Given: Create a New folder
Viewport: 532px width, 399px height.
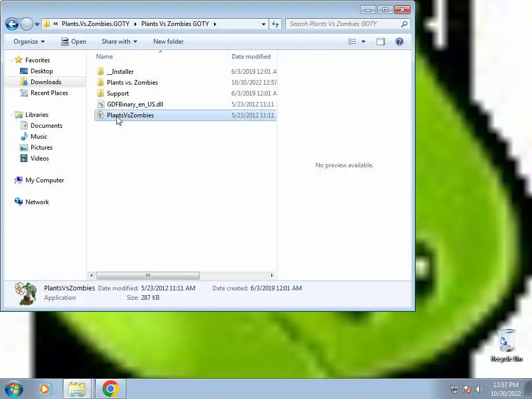Looking at the screenshot, I should 168,42.
